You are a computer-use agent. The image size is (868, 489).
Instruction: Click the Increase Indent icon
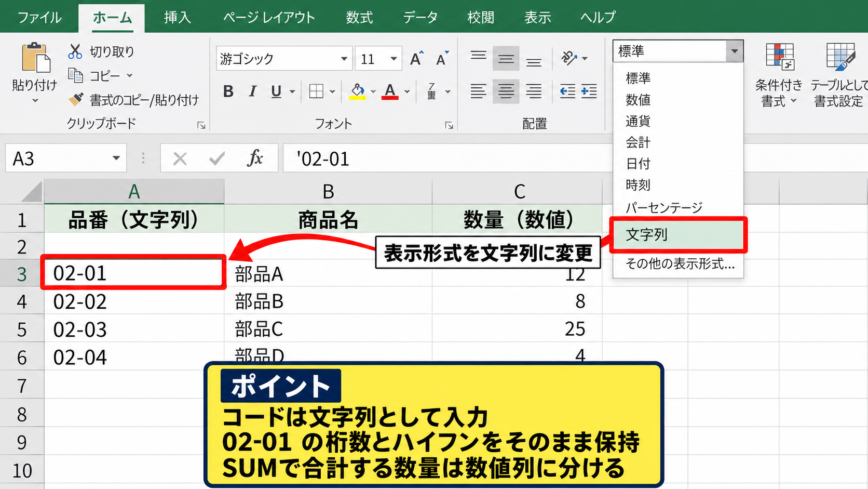pyautogui.click(x=589, y=91)
